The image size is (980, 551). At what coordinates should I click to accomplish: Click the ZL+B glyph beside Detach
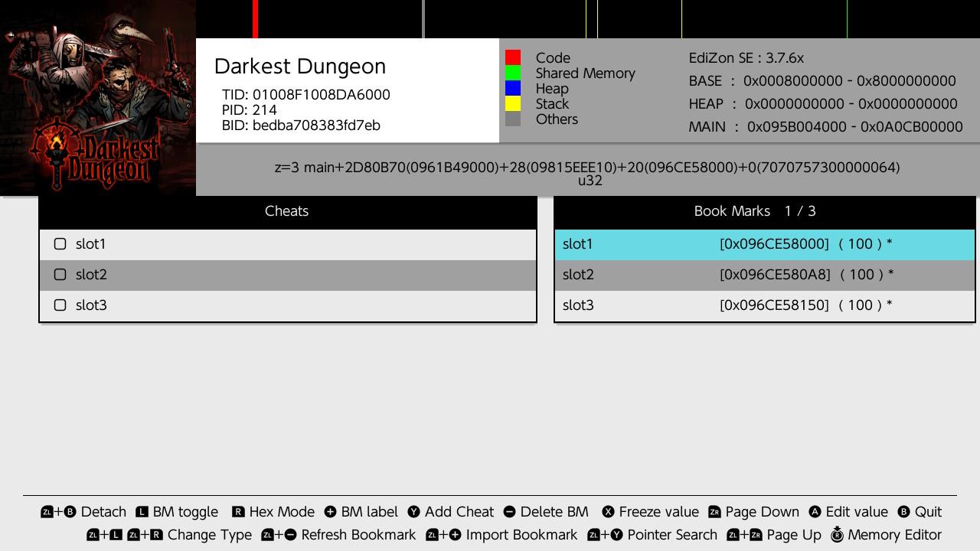(58, 512)
